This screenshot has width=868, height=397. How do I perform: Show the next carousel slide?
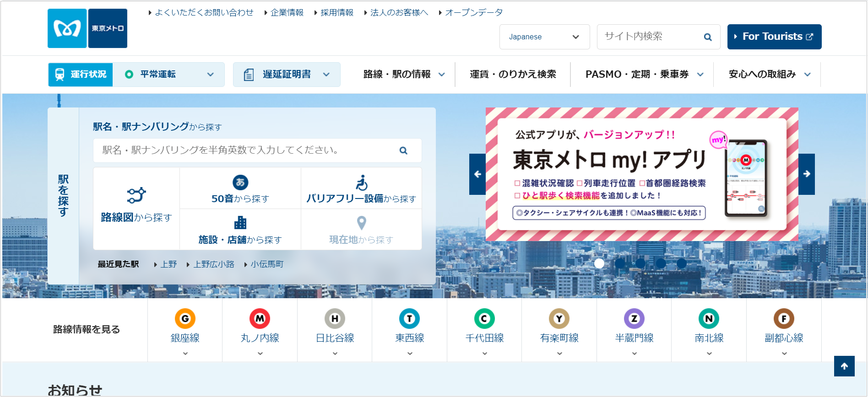(807, 174)
